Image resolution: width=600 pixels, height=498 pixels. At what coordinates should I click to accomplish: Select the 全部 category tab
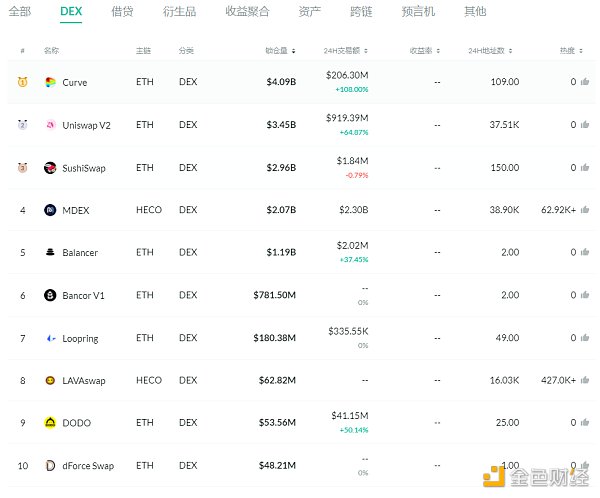click(20, 12)
